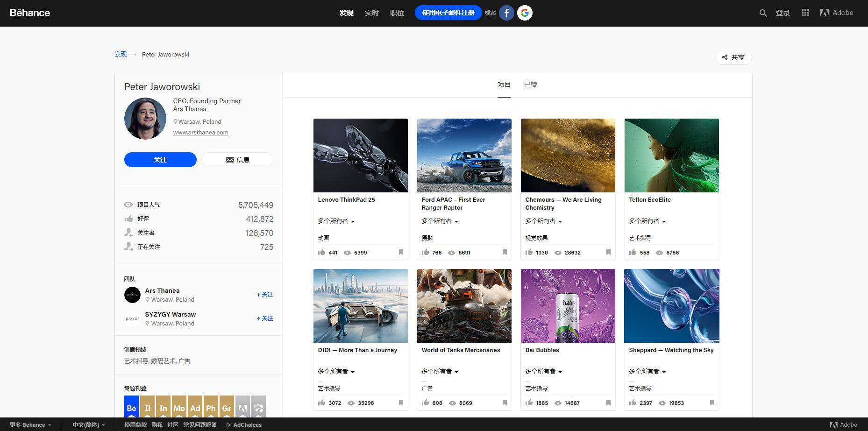Follow the Ars Thanea team
This screenshot has height=431, width=868.
click(265, 295)
